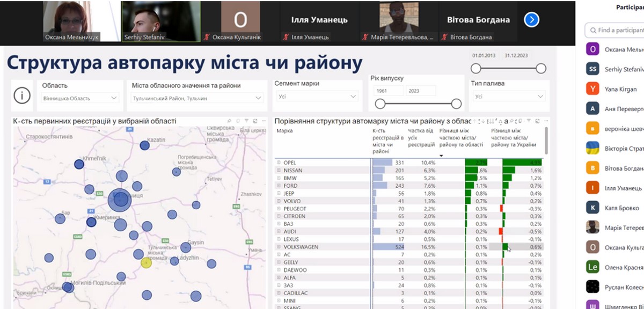Open the Сегмент марки dropdown
The width and height of the screenshot is (644, 309).
(317, 97)
